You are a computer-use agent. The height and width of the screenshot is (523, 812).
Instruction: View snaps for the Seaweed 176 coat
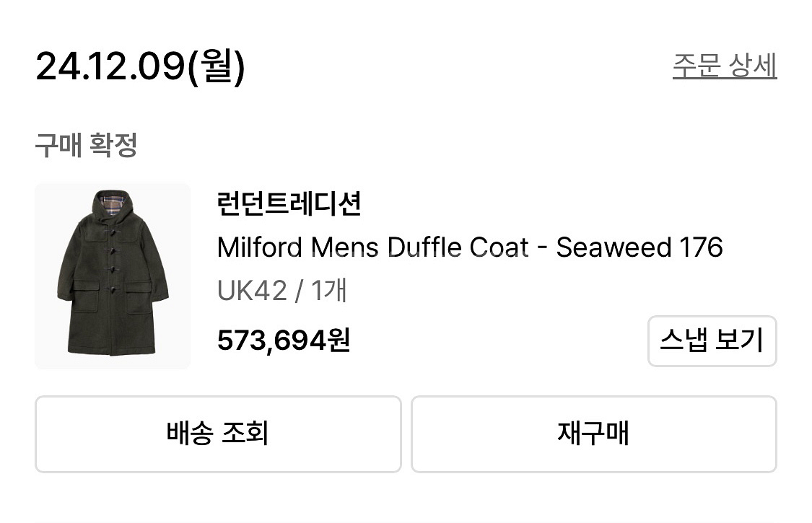[712, 341]
